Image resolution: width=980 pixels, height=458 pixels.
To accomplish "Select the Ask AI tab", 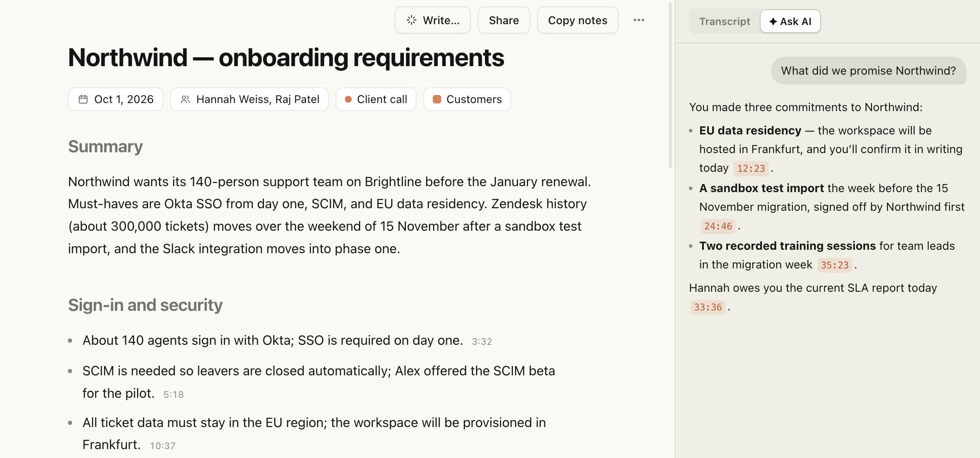I will coord(790,22).
